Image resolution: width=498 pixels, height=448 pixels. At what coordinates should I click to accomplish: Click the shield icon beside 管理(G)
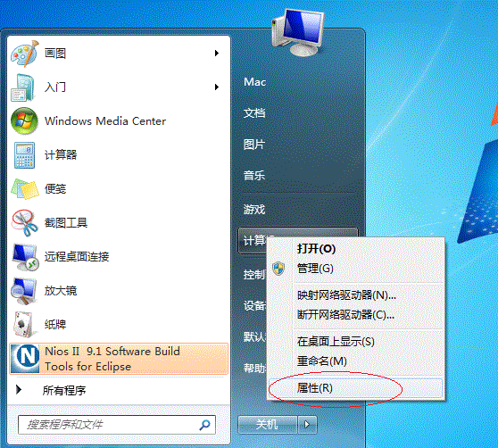coord(278,269)
